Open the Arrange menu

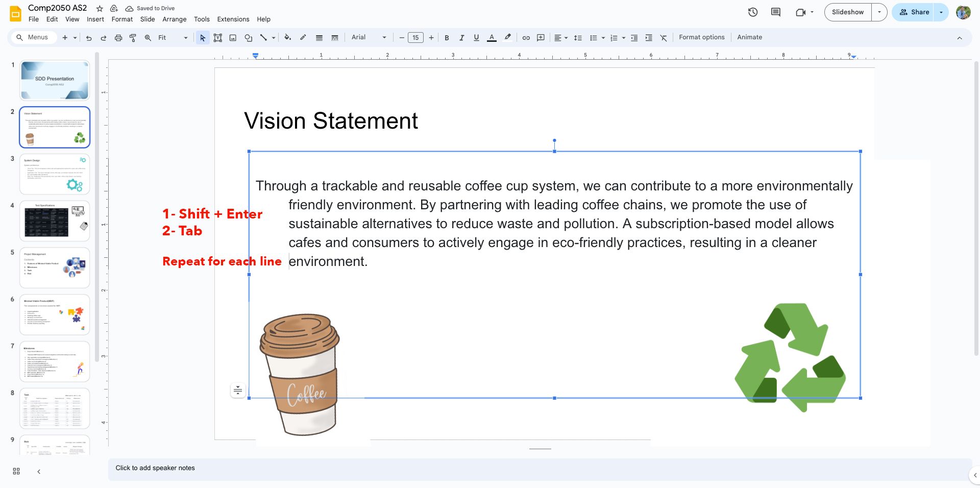pos(175,19)
